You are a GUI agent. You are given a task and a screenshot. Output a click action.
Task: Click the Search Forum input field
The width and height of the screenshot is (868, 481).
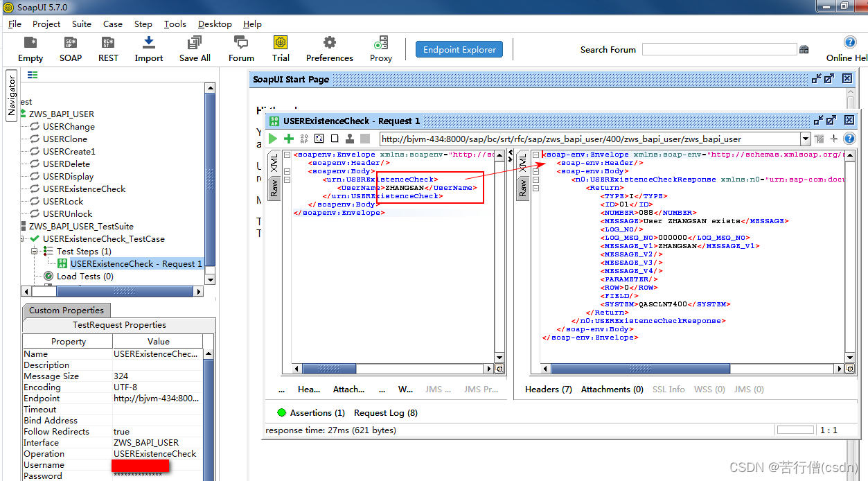[719, 49]
